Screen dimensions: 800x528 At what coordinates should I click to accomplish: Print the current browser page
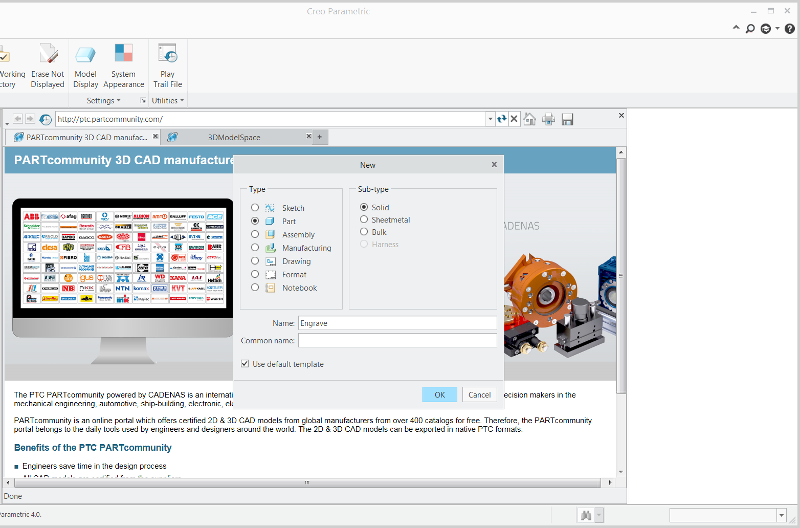548,119
